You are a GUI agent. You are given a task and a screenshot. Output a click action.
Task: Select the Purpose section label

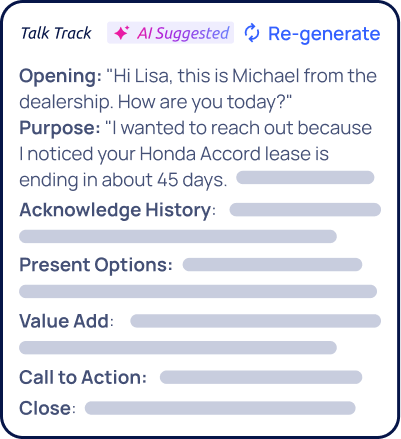60,129
